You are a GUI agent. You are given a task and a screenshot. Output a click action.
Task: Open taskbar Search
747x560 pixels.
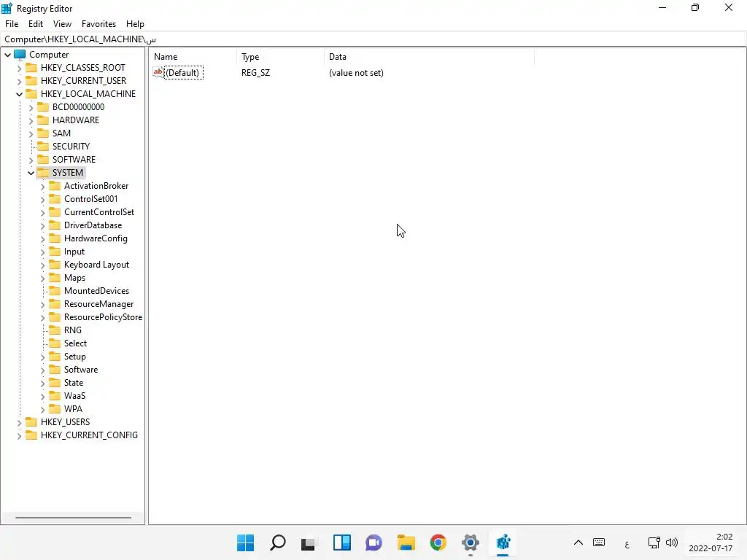[x=278, y=542]
